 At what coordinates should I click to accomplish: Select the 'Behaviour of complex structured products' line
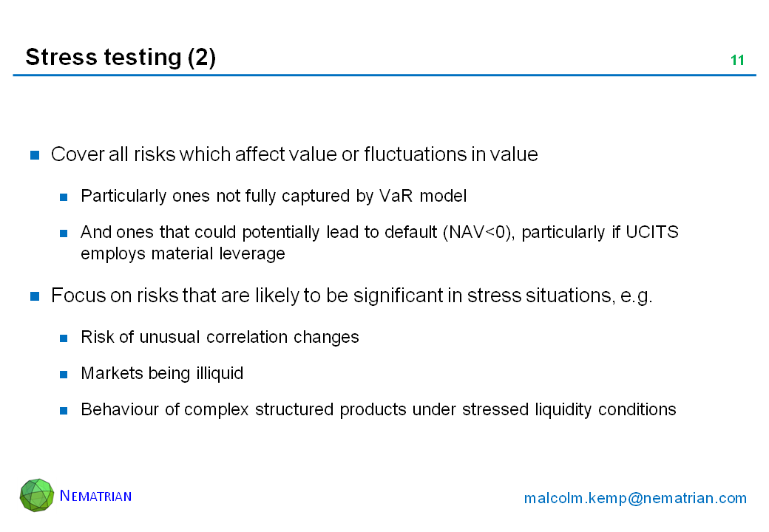(378, 409)
